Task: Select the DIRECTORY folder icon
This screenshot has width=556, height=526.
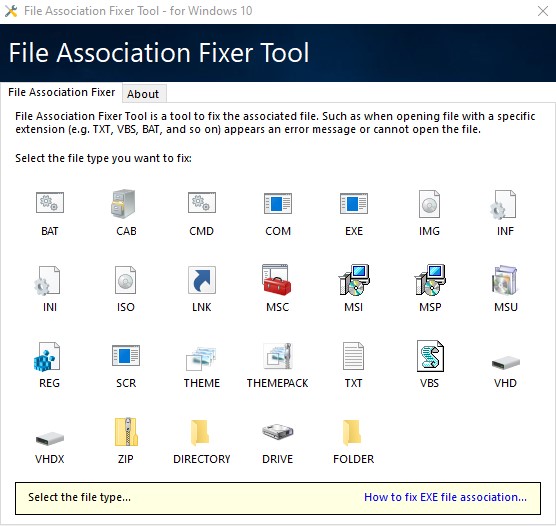Action: (x=200, y=432)
